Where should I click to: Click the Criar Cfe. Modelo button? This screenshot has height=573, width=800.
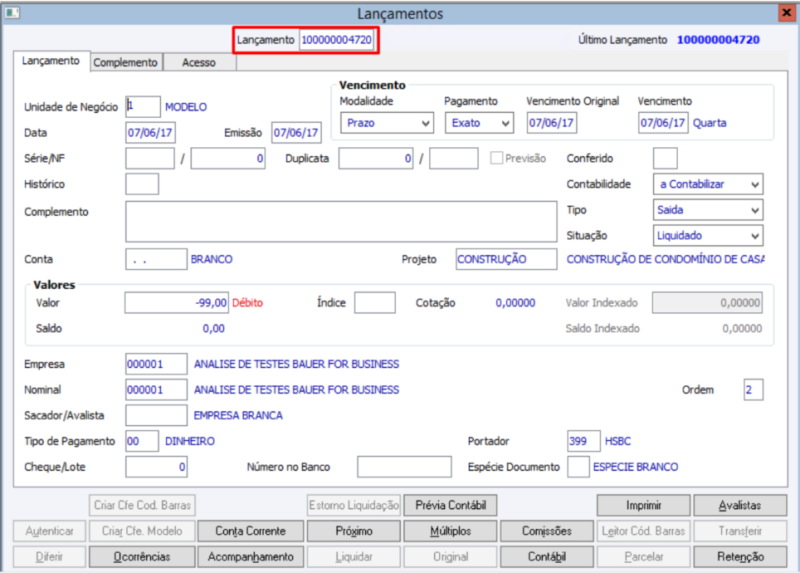click(142, 531)
